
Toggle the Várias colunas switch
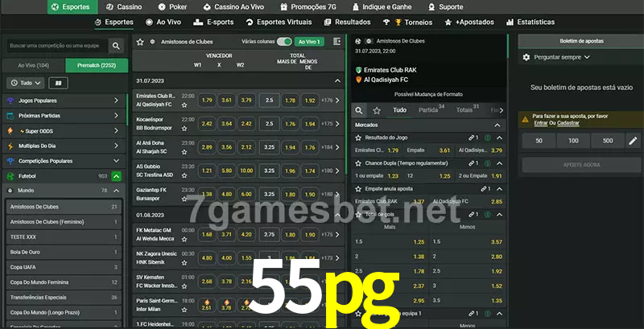tap(283, 41)
